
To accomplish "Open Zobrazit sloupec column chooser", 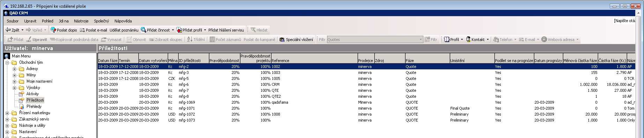I will pyautogui.click(x=165, y=40).
